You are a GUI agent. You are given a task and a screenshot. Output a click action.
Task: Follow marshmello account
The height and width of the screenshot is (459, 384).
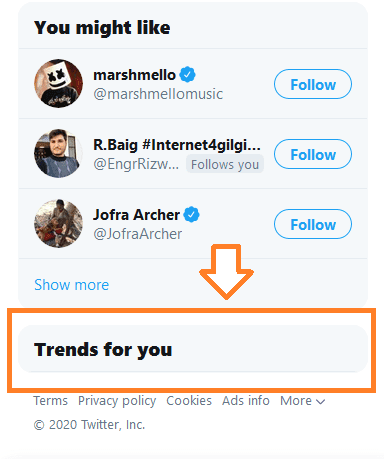click(x=313, y=84)
